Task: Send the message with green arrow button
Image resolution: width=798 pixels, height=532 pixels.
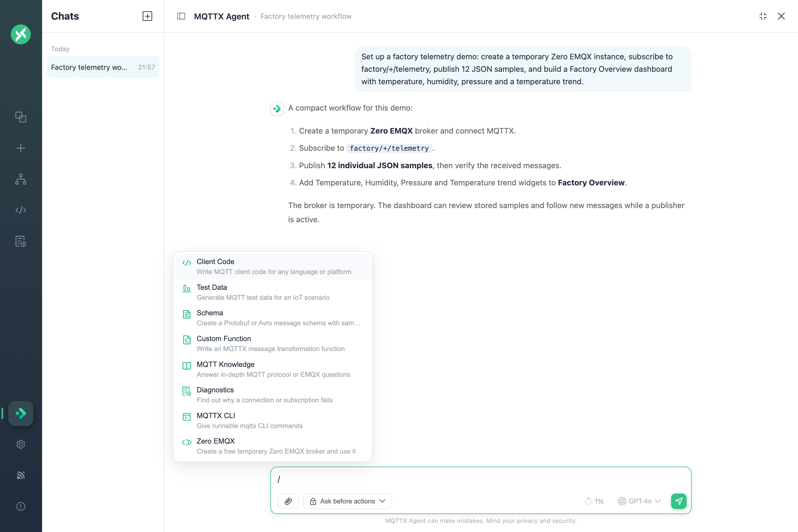Action: click(679, 501)
